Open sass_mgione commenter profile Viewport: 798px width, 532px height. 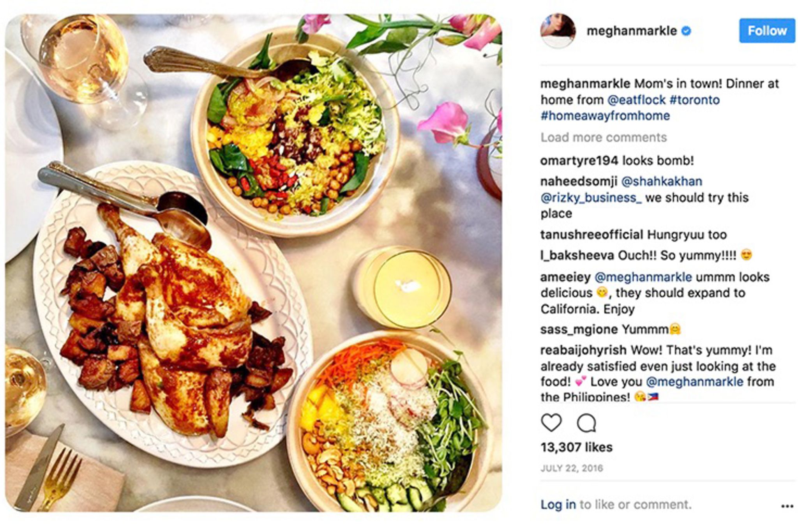[x=579, y=330]
